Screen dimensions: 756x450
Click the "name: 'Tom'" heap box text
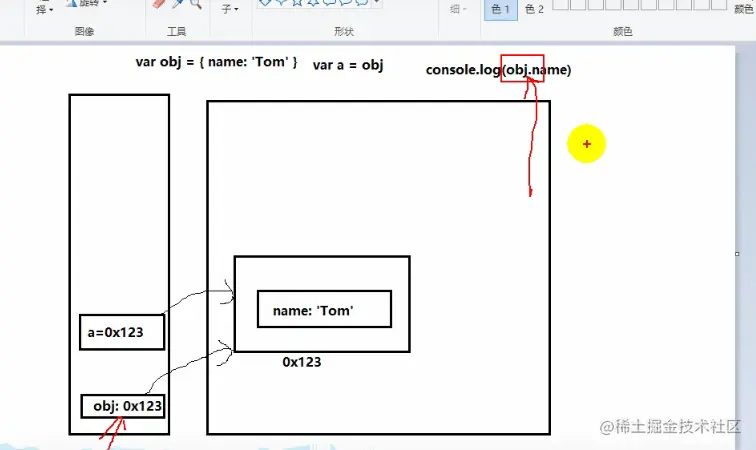[313, 311]
